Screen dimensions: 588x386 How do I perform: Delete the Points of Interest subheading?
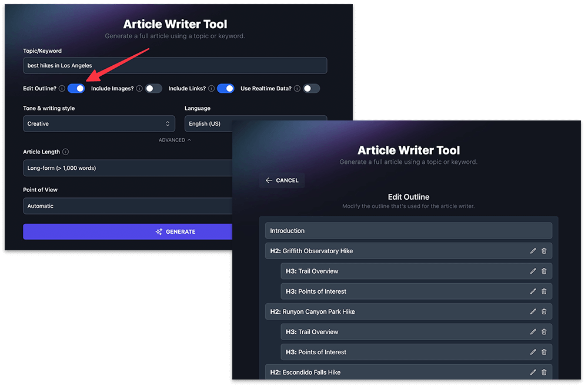pyautogui.click(x=544, y=291)
